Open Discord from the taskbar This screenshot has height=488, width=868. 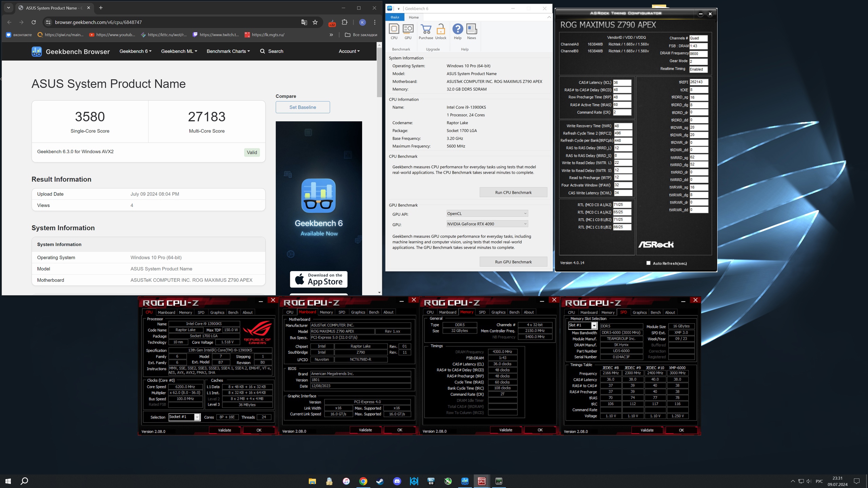coord(397,481)
